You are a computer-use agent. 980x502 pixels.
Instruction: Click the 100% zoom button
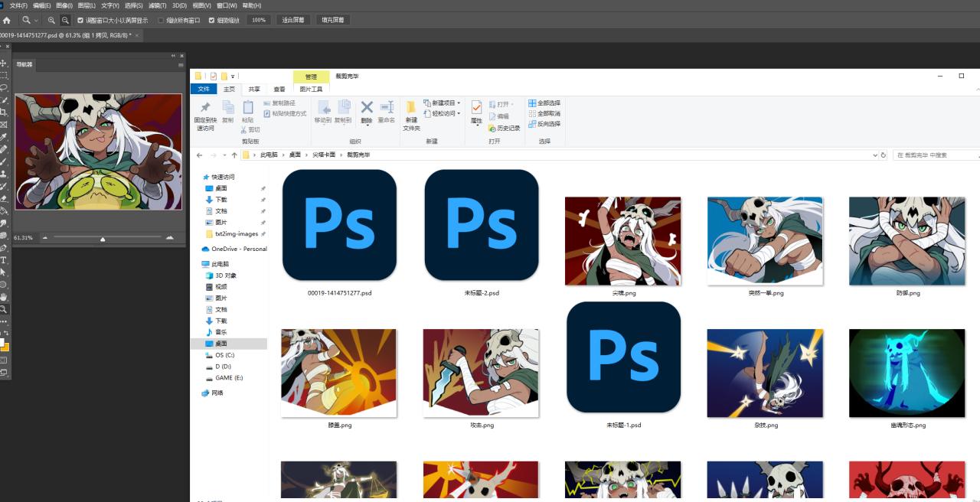click(x=258, y=20)
